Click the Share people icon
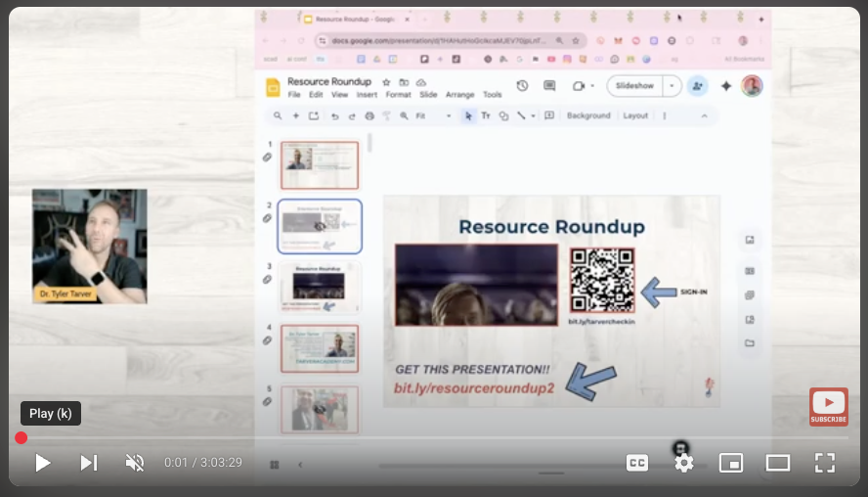The image size is (868, 497). click(698, 86)
